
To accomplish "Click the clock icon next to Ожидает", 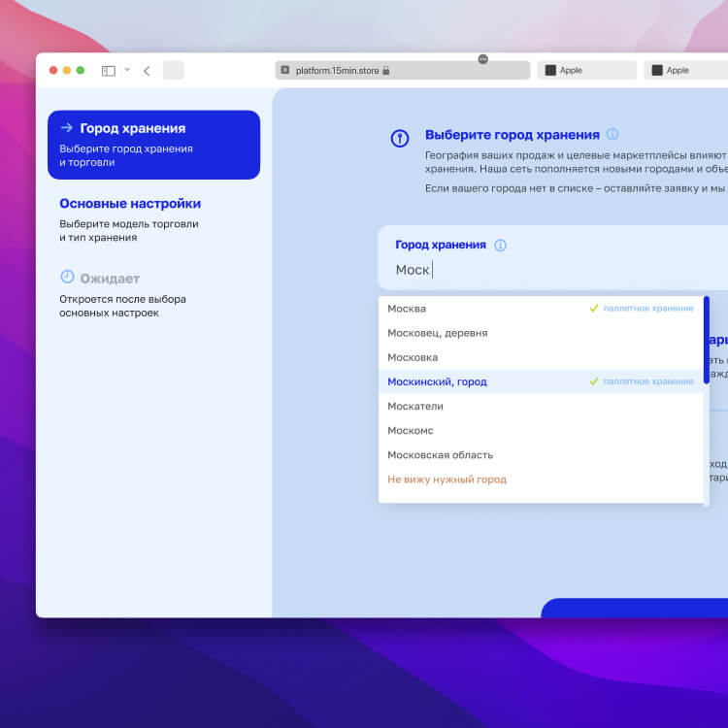I will (x=67, y=278).
